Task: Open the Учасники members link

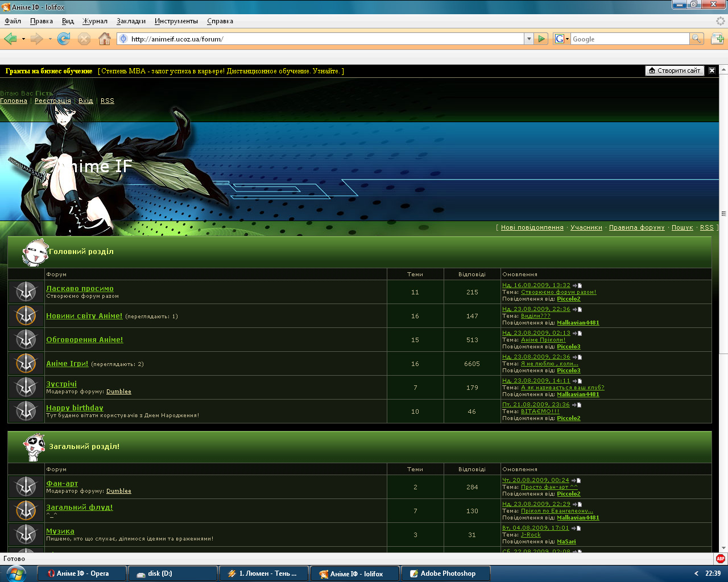Action: 586,227
